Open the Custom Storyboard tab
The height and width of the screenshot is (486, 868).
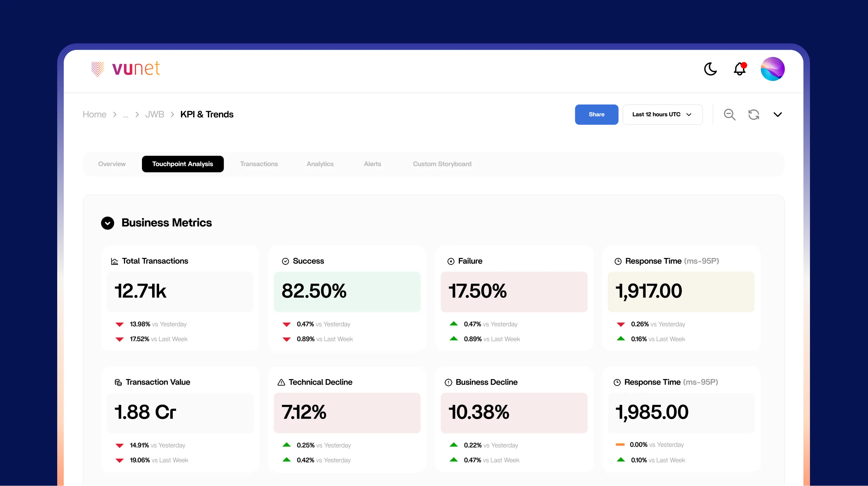(x=442, y=164)
